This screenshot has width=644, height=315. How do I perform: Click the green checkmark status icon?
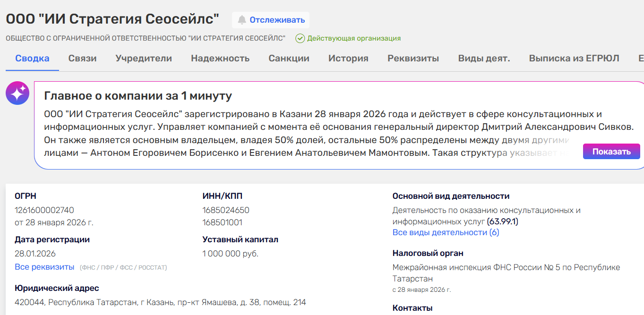pyautogui.click(x=300, y=38)
